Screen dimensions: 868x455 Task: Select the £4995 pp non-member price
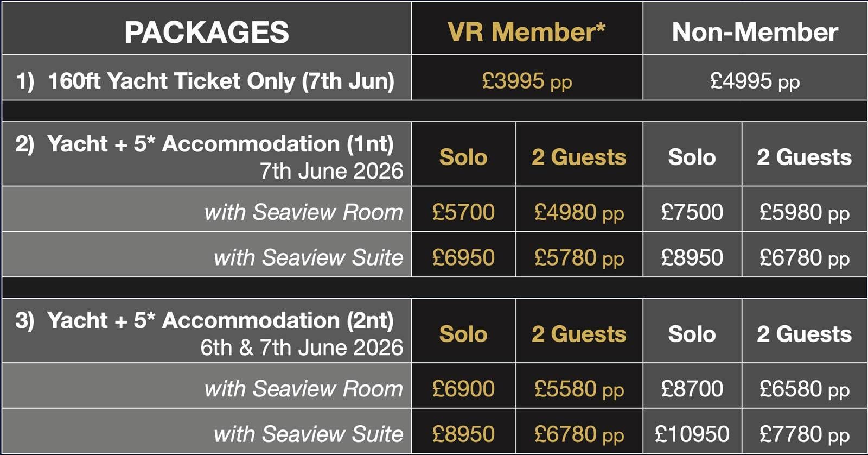(x=755, y=81)
